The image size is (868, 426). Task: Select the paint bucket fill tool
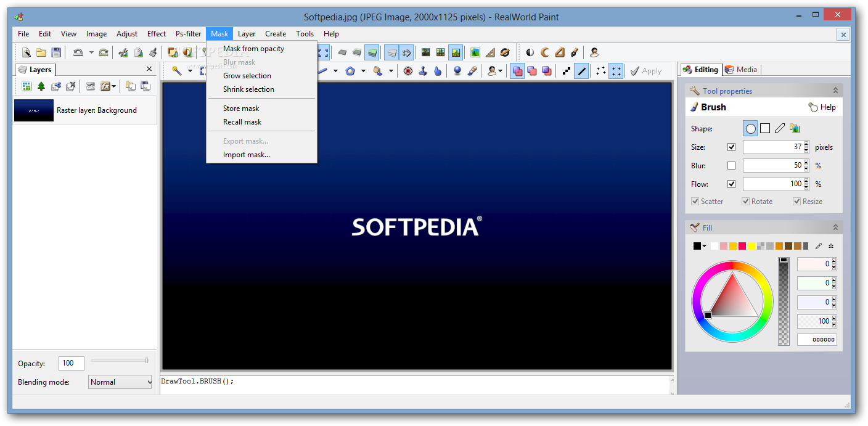pos(378,71)
